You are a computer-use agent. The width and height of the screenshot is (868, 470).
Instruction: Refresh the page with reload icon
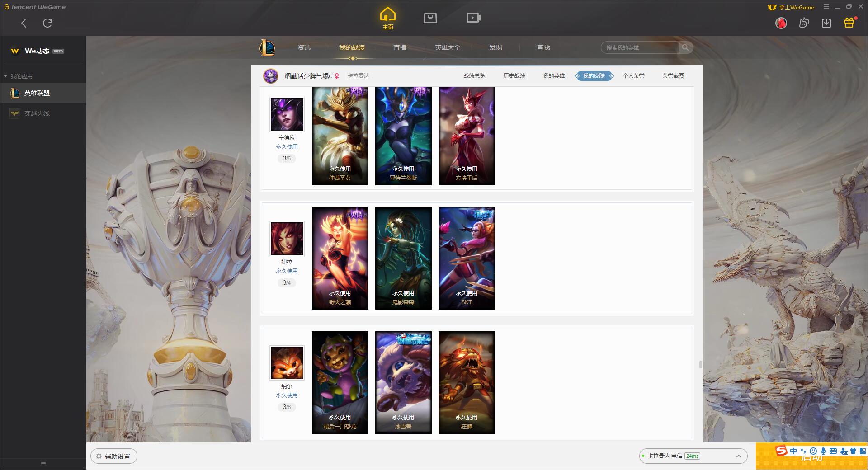47,23
